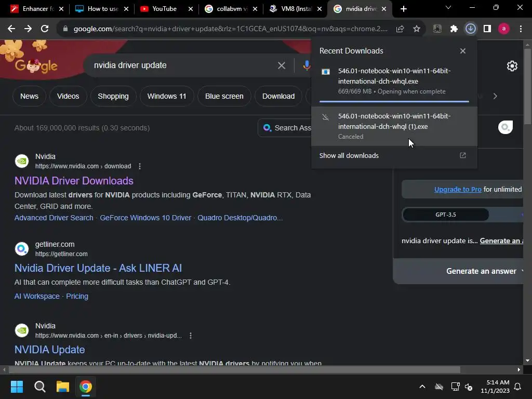
Task: Filter results by Videos
Action: point(68,96)
